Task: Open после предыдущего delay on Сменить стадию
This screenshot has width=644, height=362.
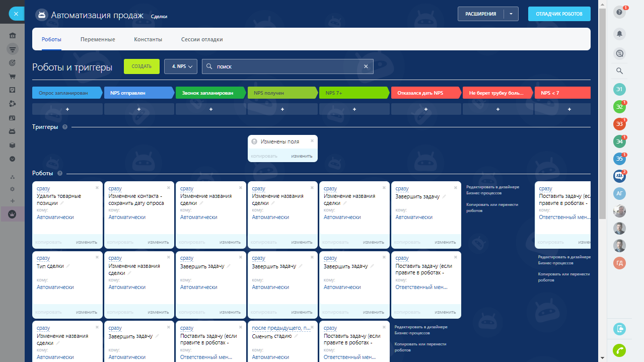Action: (281, 328)
